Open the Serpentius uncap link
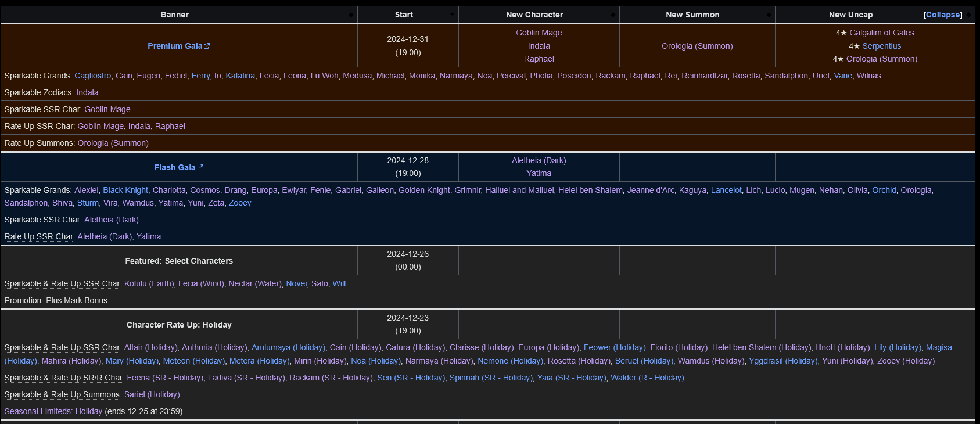Image resolution: width=980 pixels, height=424 pixels. [882, 46]
